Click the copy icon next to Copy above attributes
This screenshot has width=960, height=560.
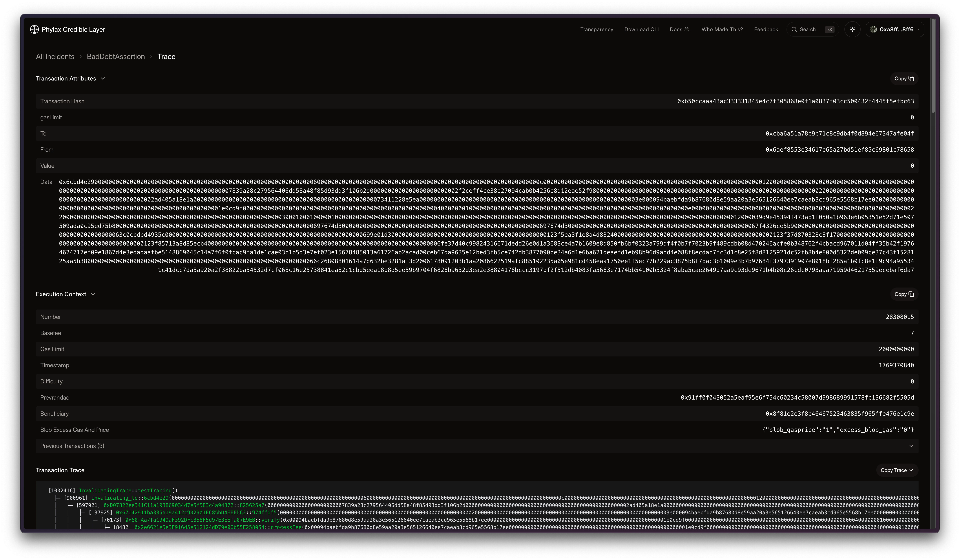[911, 78]
